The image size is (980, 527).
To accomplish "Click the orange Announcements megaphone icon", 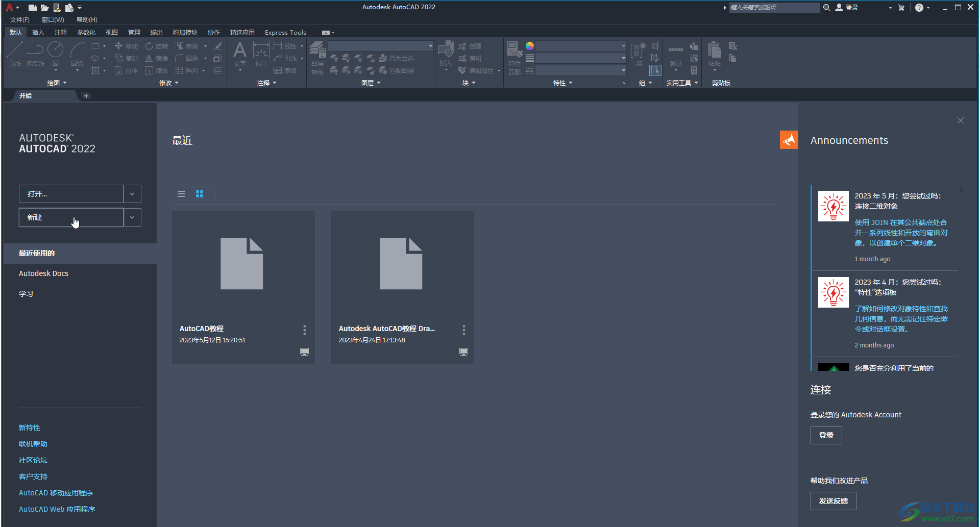I will coord(789,140).
